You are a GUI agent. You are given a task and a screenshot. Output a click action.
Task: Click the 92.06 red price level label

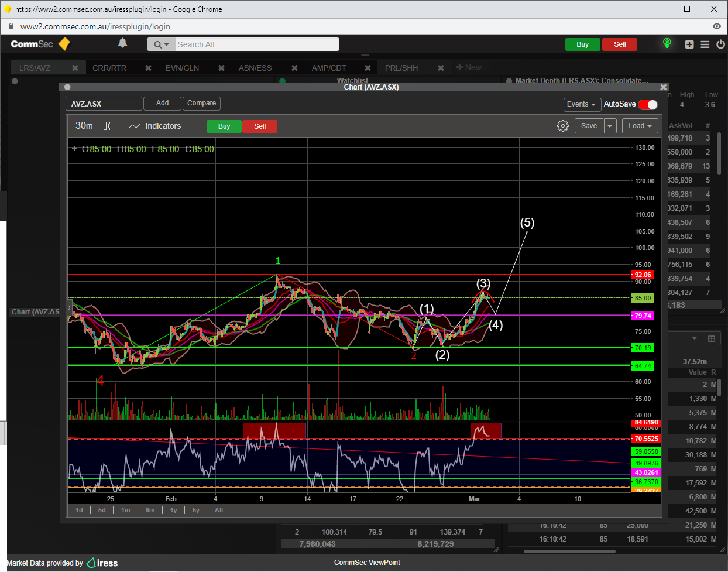click(643, 275)
